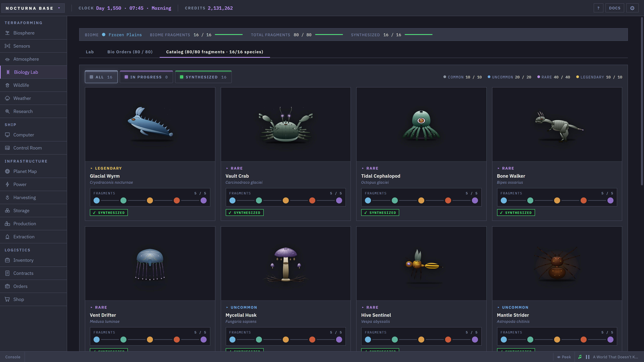Expand the Bone Walker RARE arrow

498,168
